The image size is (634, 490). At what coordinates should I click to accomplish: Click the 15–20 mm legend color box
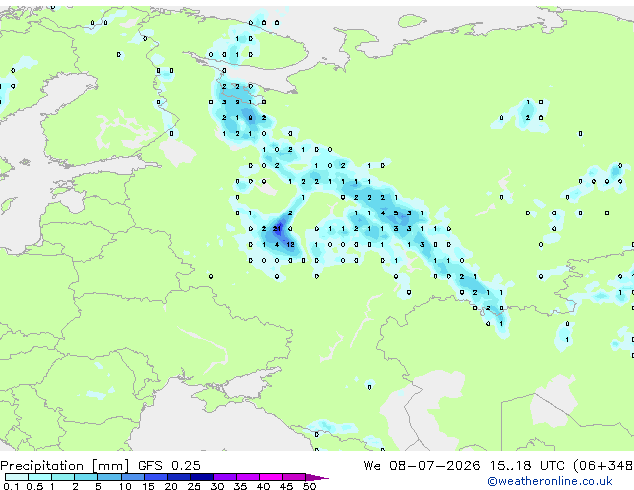click(x=155, y=477)
